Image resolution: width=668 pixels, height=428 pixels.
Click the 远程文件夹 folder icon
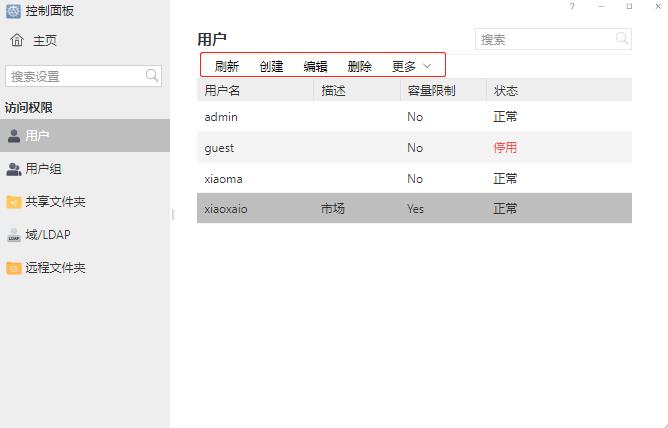point(14,269)
